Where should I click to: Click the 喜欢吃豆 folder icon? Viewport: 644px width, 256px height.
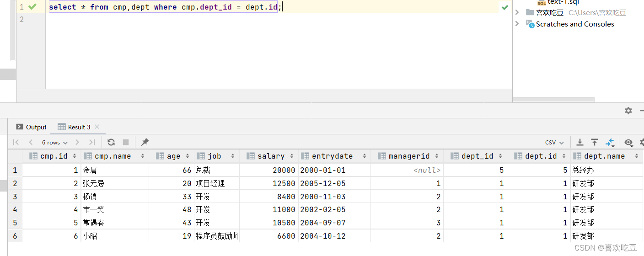click(530, 12)
